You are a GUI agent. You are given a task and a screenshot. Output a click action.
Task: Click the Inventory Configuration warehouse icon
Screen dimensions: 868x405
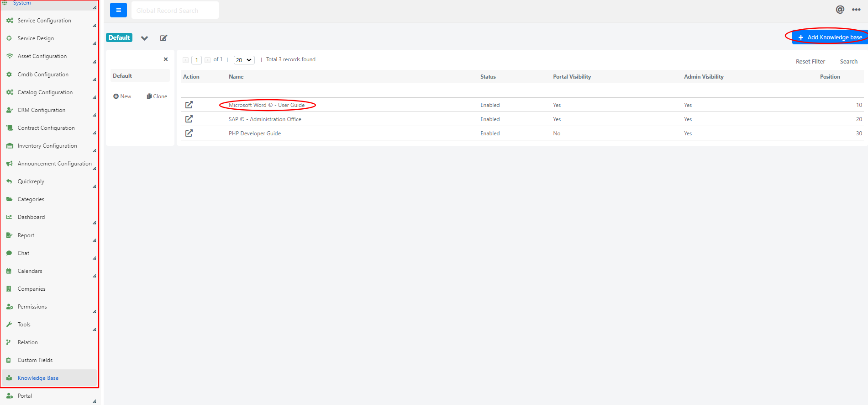coord(10,146)
